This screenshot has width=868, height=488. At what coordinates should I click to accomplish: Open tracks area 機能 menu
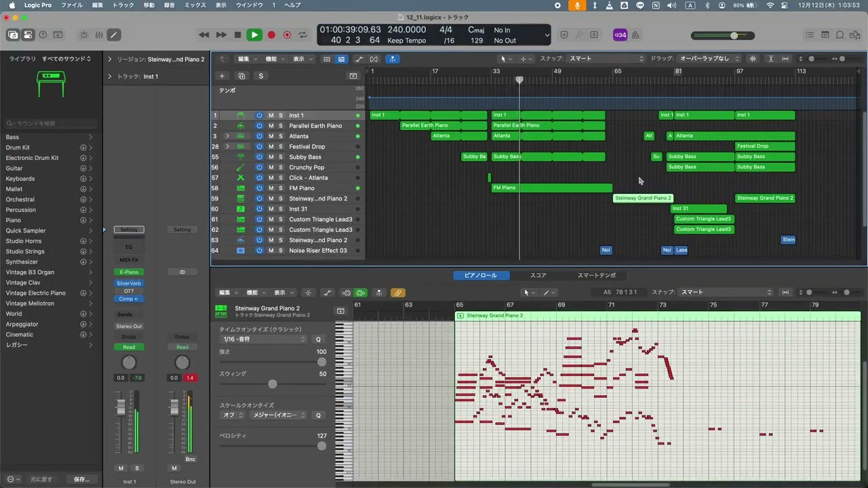[273, 59]
